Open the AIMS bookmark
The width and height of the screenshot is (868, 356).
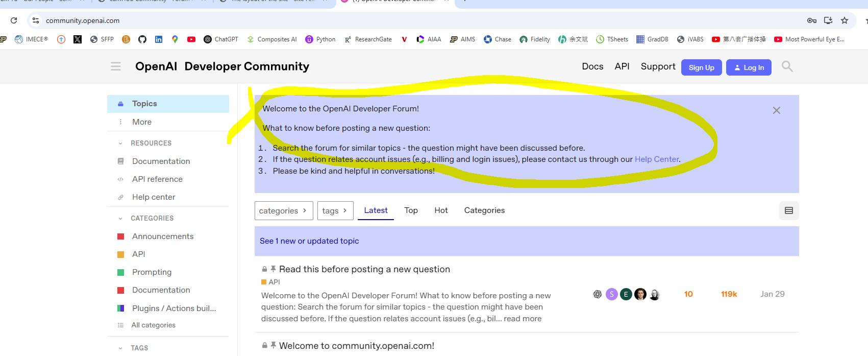click(462, 39)
